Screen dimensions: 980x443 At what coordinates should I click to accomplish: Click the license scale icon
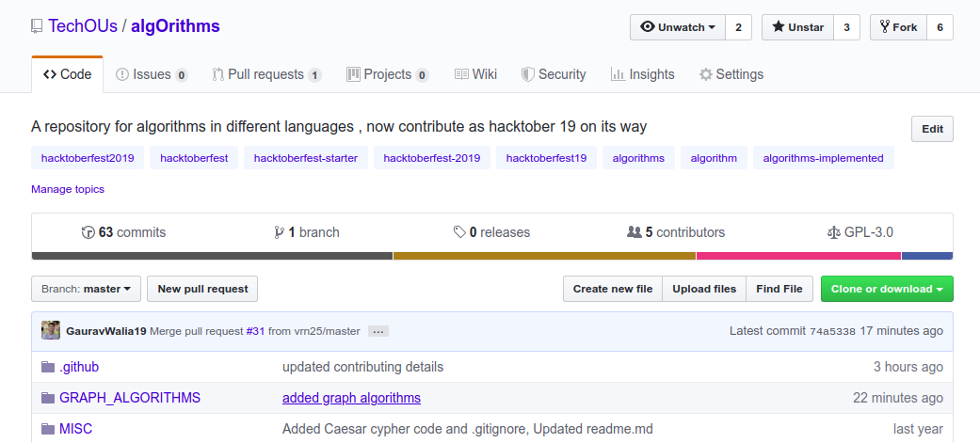tap(834, 233)
